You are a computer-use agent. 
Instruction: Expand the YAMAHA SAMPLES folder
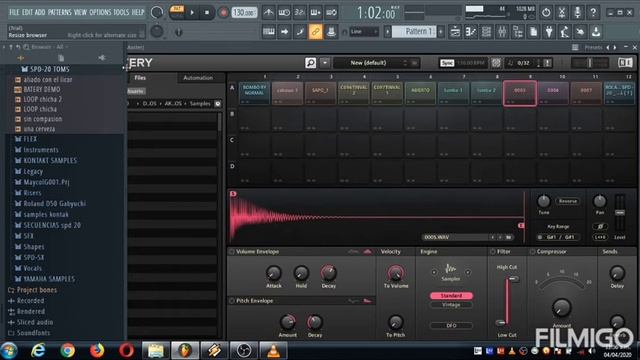click(49, 279)
